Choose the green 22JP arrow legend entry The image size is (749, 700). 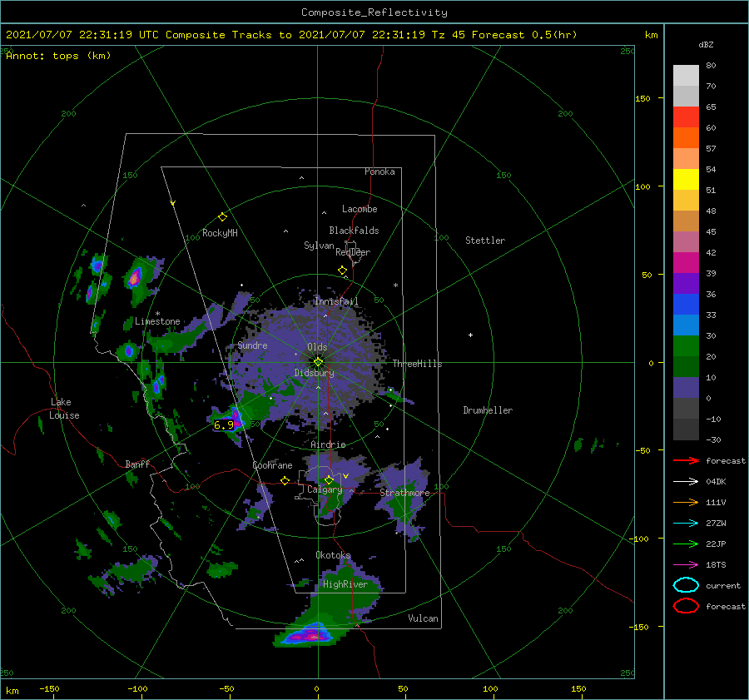pyautogui.click(x=686, y=544)
